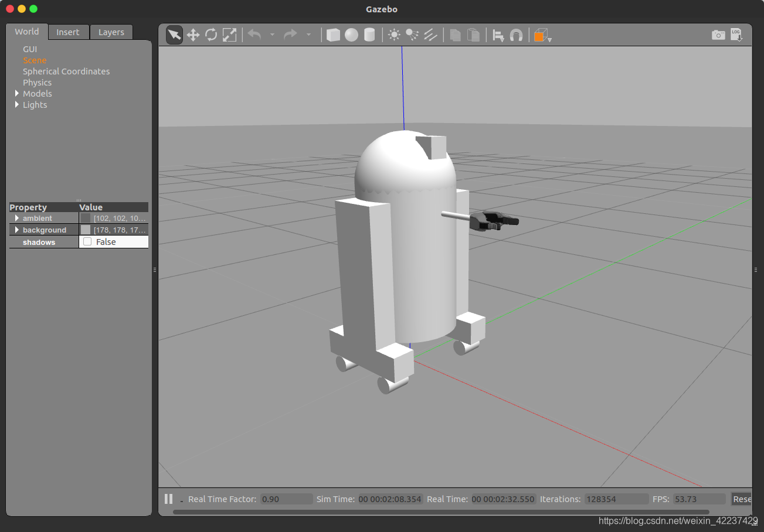Open the orange view angle cube menu

click(x=542, y=36)
